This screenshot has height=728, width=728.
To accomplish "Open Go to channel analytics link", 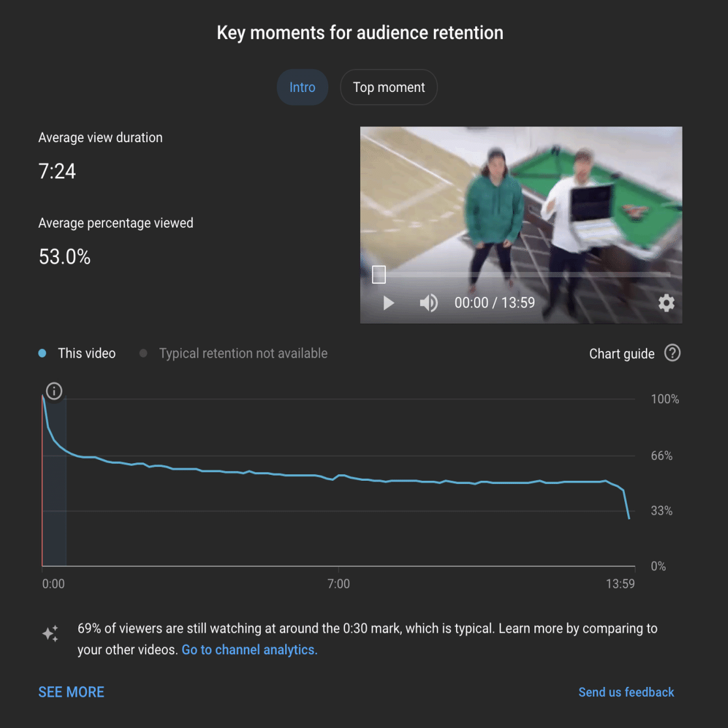I will 249,650.
